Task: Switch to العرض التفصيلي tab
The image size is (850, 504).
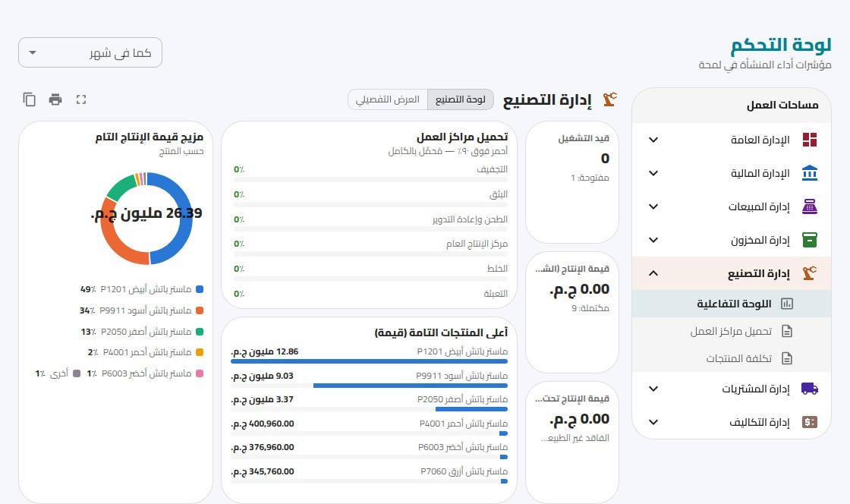Action: (x=388, y=99)
